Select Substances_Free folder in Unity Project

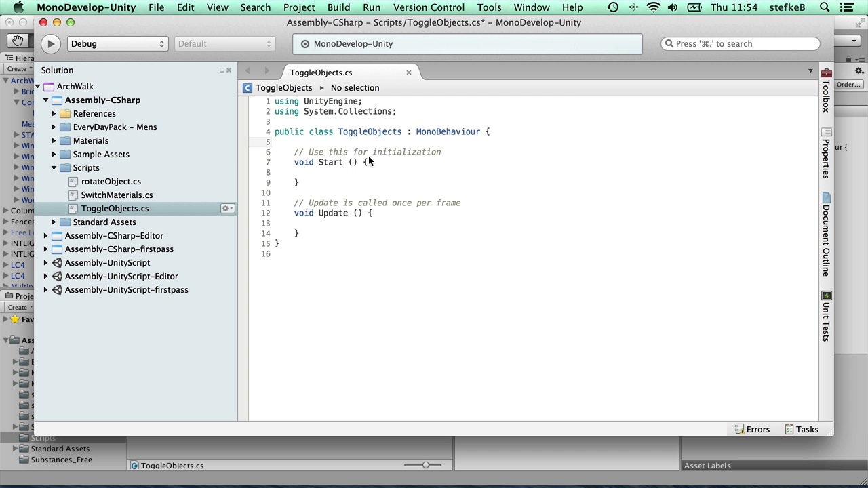61,460
